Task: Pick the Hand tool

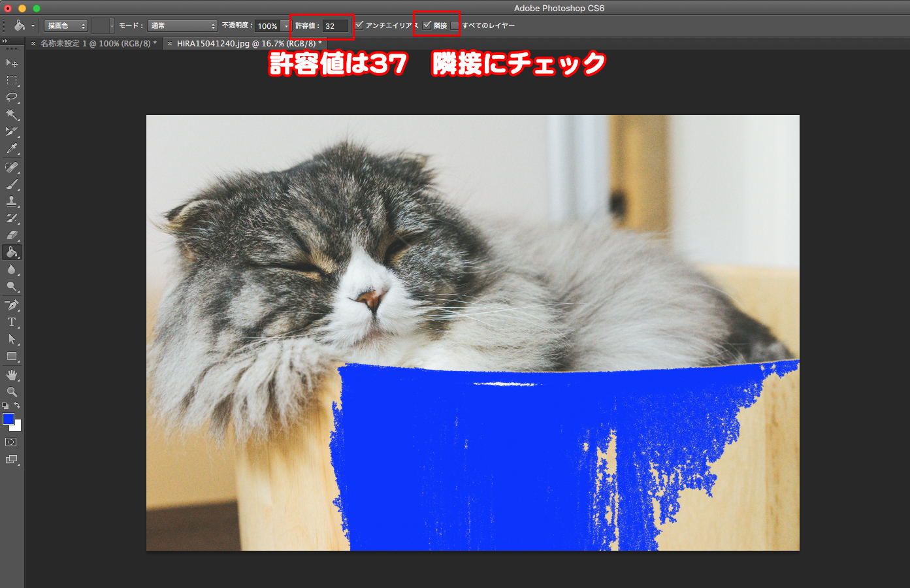Action: point(12,375)
